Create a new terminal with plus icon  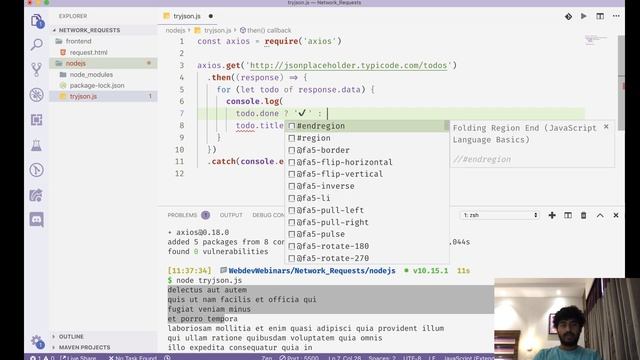pos(552,215)
